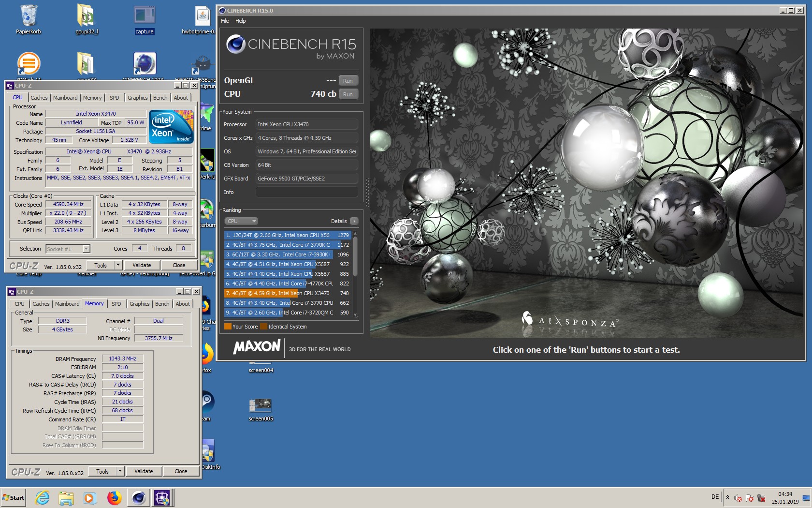Switch to Cinebench taskbar icon

pos(139,497)
